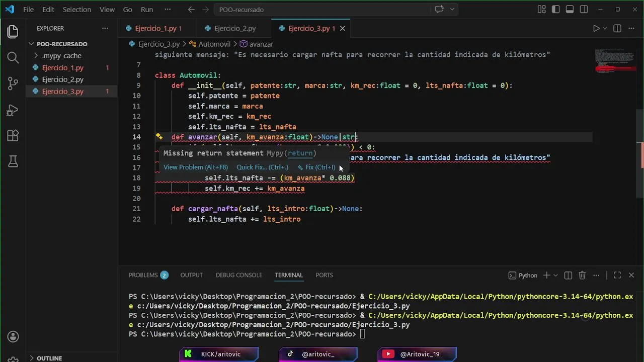The width and height of the screenshot is (644, 362).
Task: Open the Testing flask icon
Action: [13, 161]
